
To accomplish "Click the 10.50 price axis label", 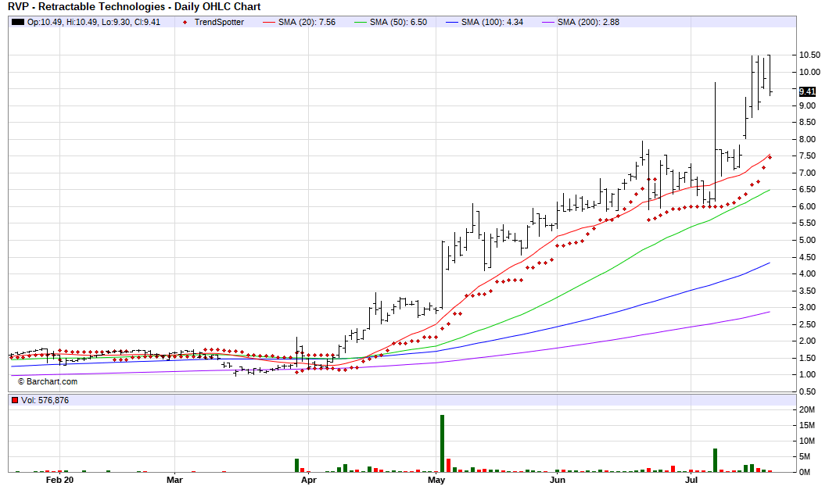I will (809, 55).
